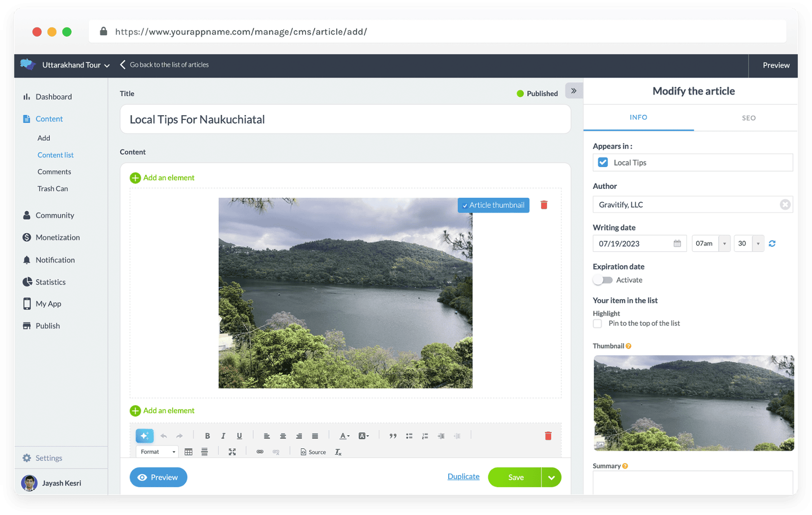
Task: Toggle italic text formatting
Action: coord(223,436)
